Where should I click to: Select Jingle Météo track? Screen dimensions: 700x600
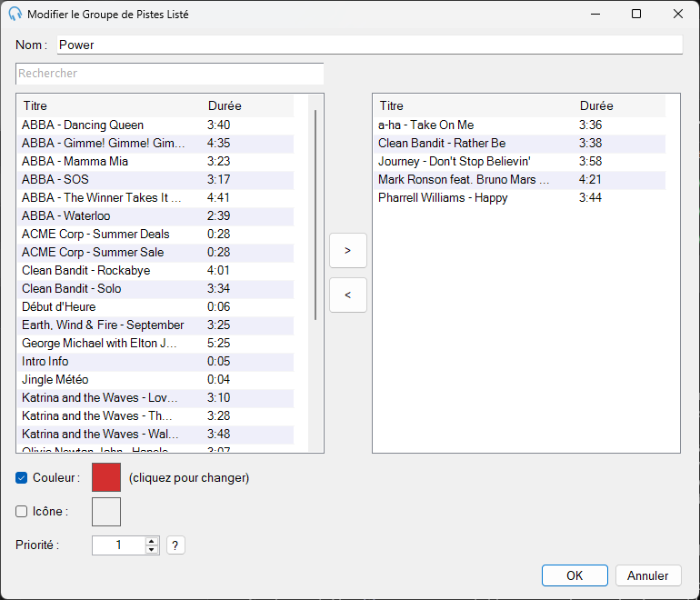[x=155, y=380]
